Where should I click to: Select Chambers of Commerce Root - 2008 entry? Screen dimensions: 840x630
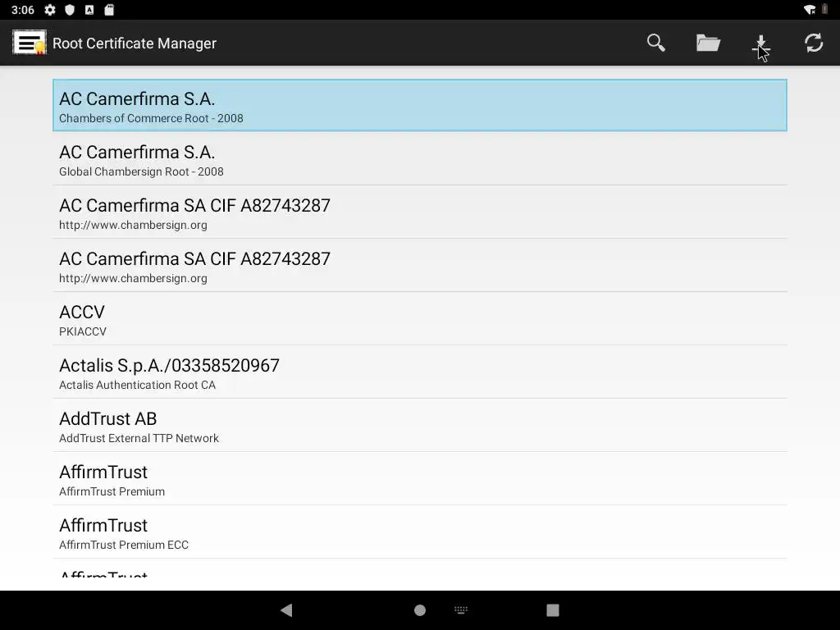click(x=420, y=106)
